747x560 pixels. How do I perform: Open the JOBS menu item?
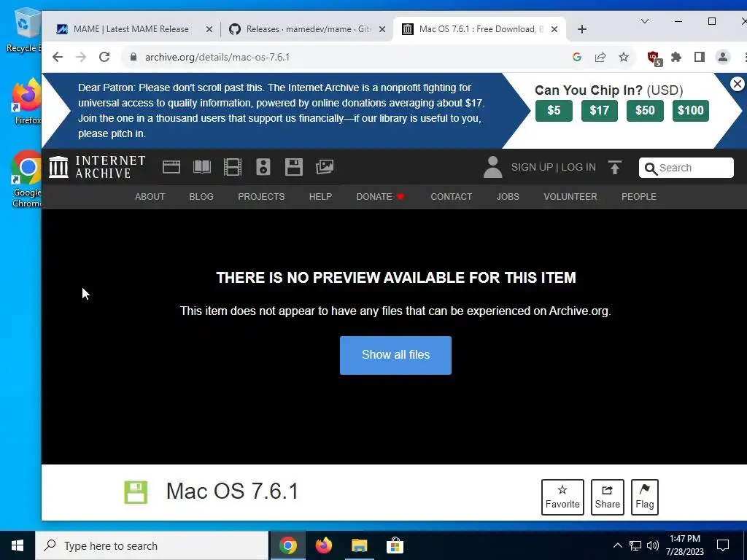click(508, 197)
